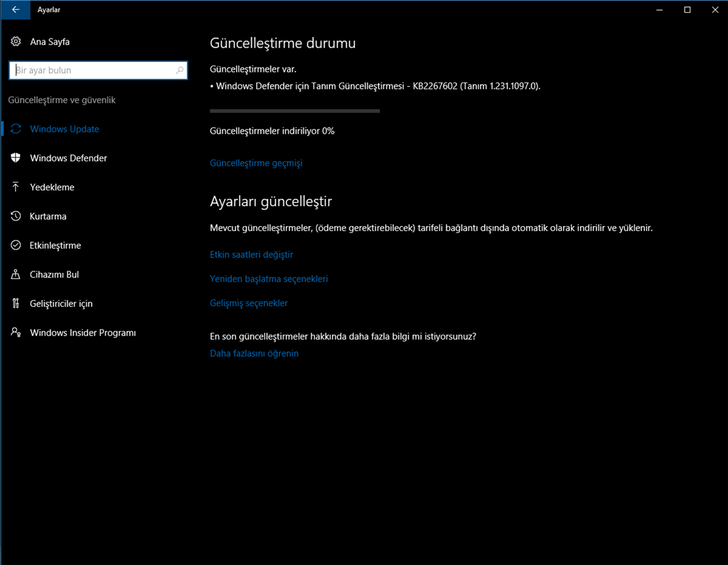Close the Ayarlar window
This screenshot has height=565, width=728.
(715, 10)
